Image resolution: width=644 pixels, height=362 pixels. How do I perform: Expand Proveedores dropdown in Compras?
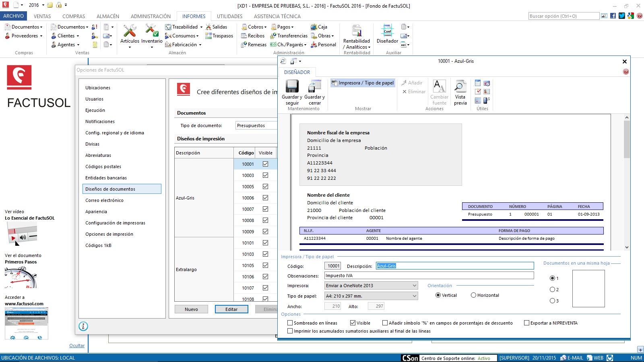tap(41, 36)
